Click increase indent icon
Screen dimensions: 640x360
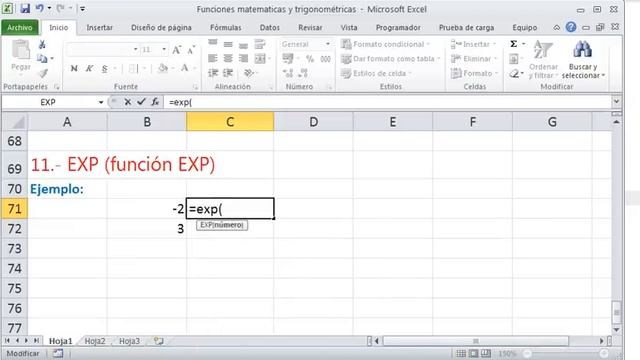coord(228,73)
